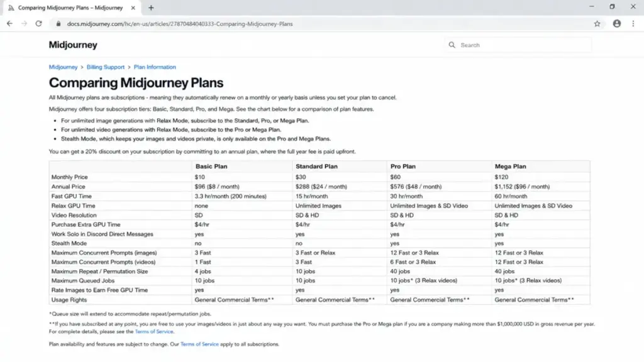The width and height of the screenshot is (644, 362).
Task: Click the Standard Plan column header
Action: [317, 167]
